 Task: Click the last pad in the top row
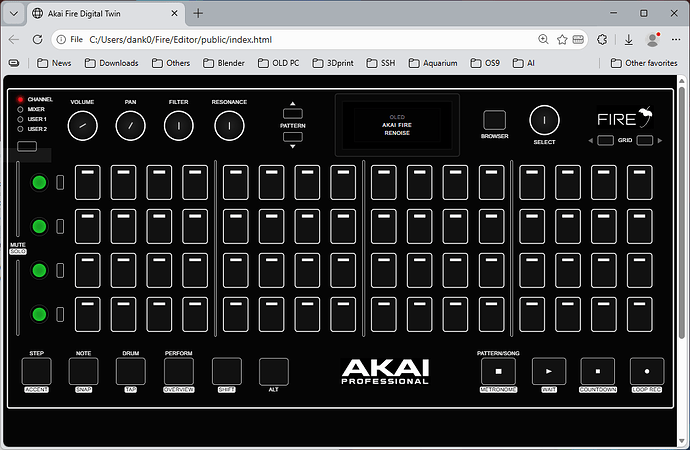(x=640, y=183)
